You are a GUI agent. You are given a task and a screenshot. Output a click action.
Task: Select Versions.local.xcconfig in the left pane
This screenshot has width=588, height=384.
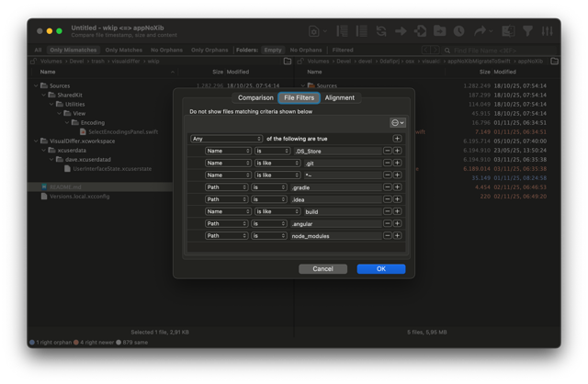coord(80,196)
